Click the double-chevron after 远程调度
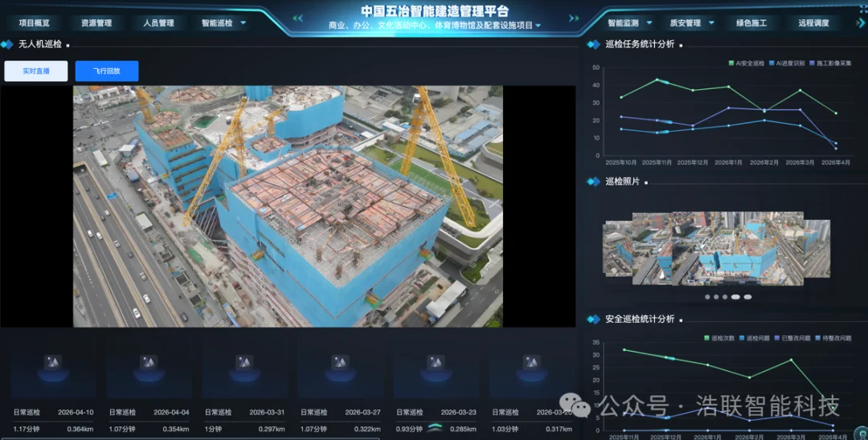 (x=860, y=22)
